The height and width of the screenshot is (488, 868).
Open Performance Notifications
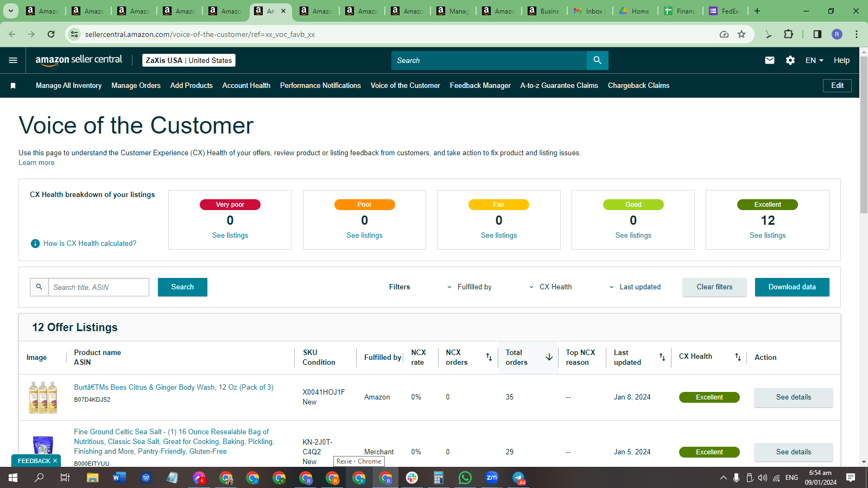coord(320,86)
